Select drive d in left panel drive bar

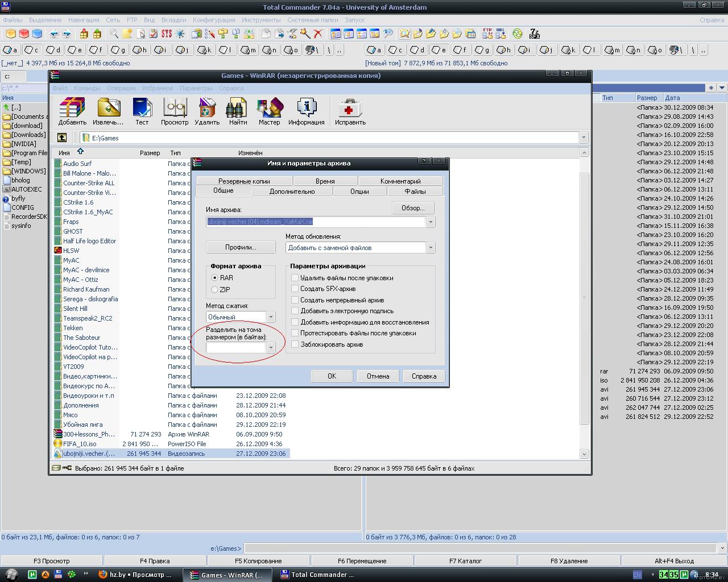tap(54, 50)
